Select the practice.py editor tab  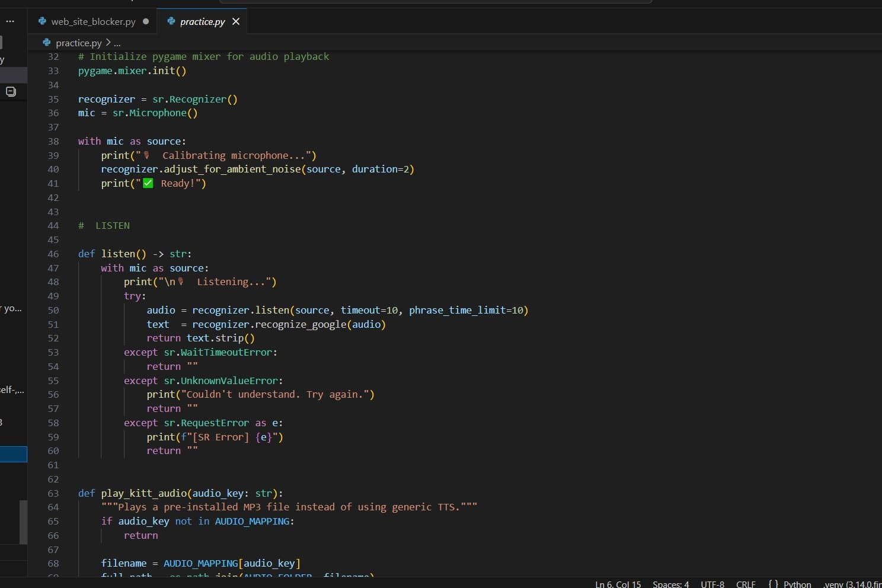(x=202, y=21)
